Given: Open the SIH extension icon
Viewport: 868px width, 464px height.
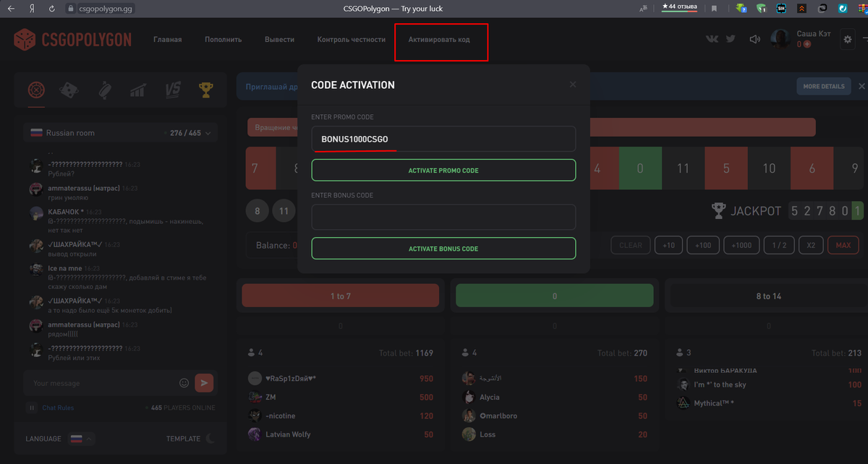Looking at the screenshot, I should click(x=781, y=9).
